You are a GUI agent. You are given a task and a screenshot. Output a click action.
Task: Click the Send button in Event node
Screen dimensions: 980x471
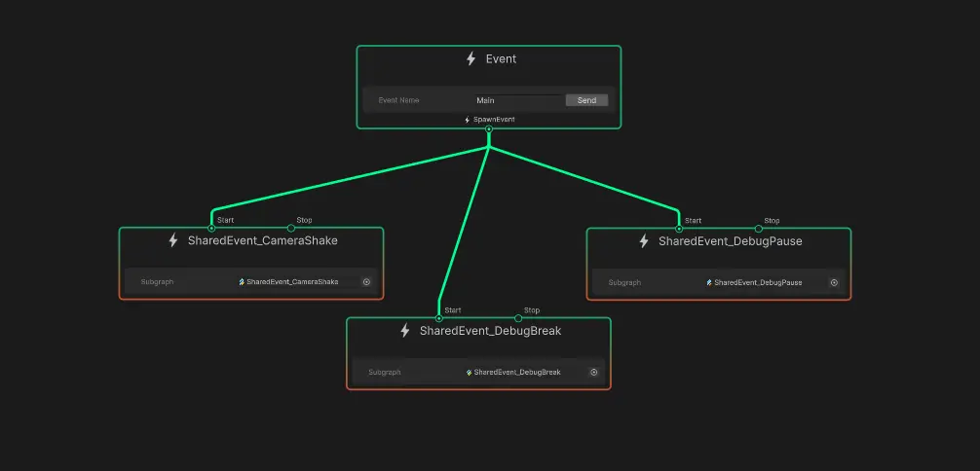click(586, 100)
